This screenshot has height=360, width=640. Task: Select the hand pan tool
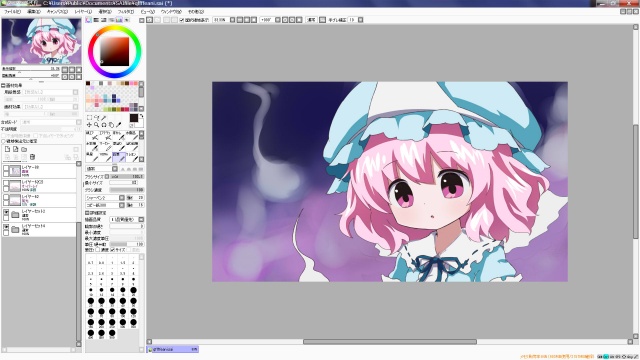point(111,124)
